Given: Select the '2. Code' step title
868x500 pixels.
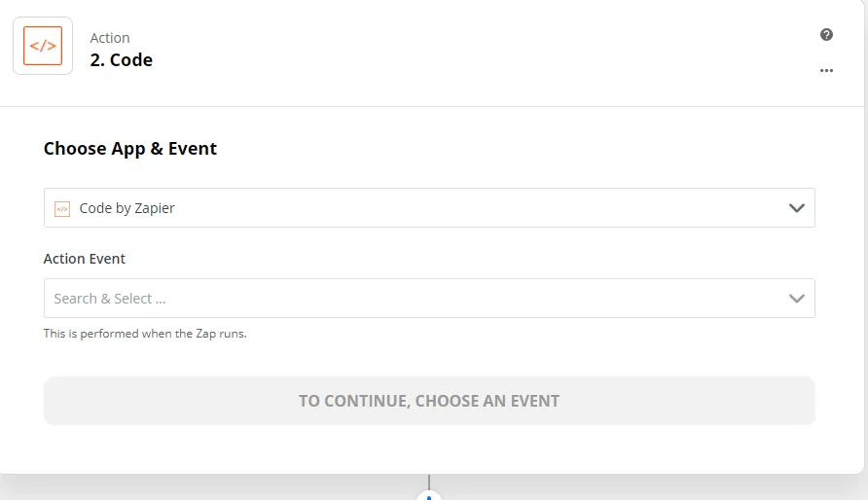Looking at the screenshot, I should [122, 59].
